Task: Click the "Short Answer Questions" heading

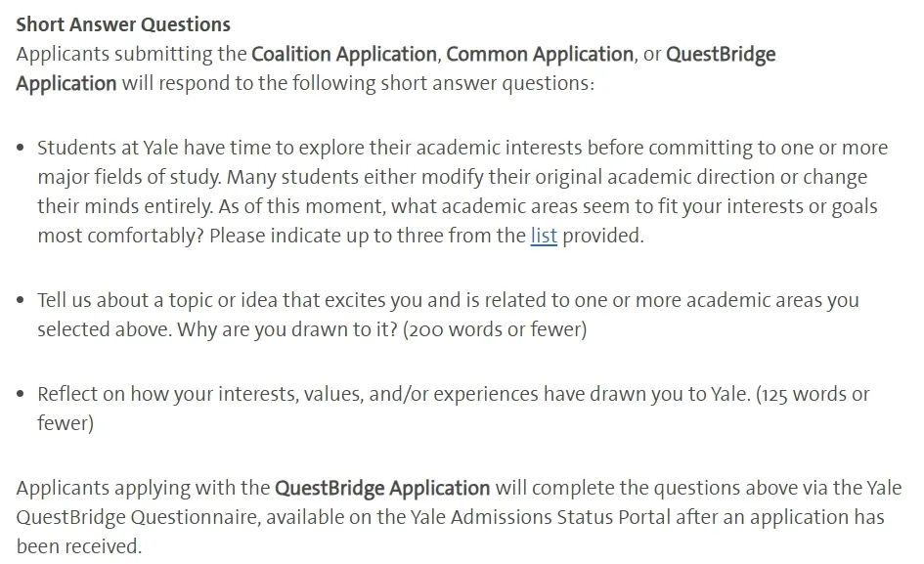Action: pos(123,24)
